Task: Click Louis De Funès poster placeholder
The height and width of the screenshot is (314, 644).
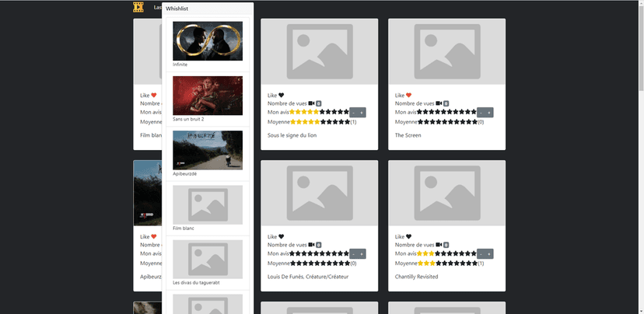Action: point(319,193)
